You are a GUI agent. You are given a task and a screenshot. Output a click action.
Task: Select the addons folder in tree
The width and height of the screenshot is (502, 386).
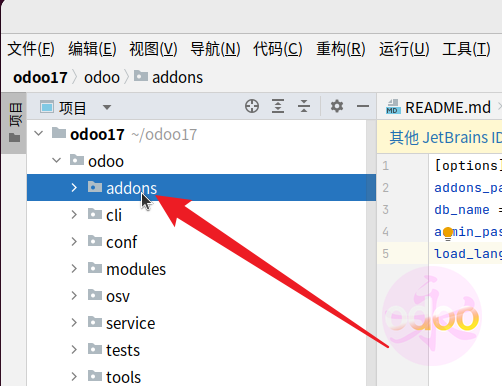pos(201,188)
